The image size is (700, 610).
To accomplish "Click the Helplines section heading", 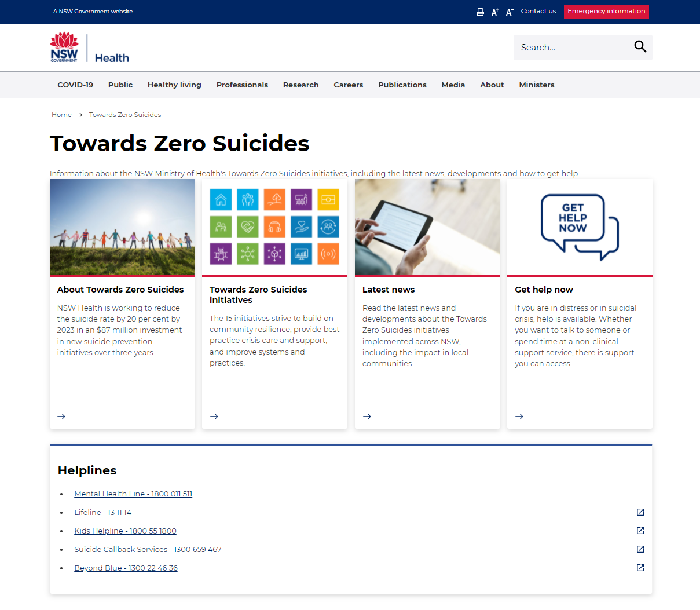I will 87,470.
